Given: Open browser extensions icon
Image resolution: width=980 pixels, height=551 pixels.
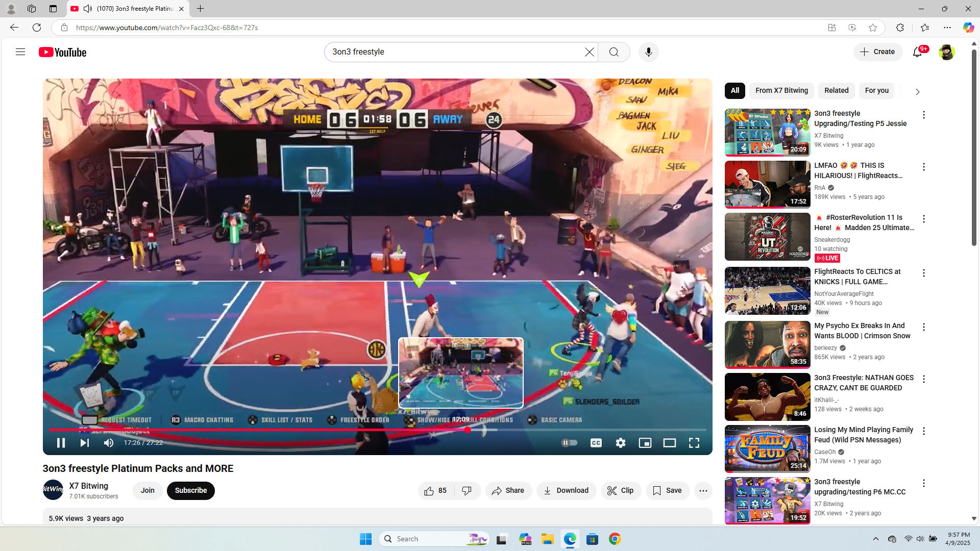Looking at the screenshot, I should [x=900, y=28].
